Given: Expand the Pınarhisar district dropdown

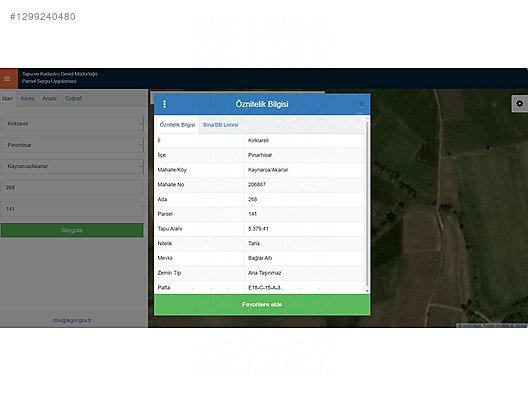Looking at the screenshot, I should coord(72,145).
